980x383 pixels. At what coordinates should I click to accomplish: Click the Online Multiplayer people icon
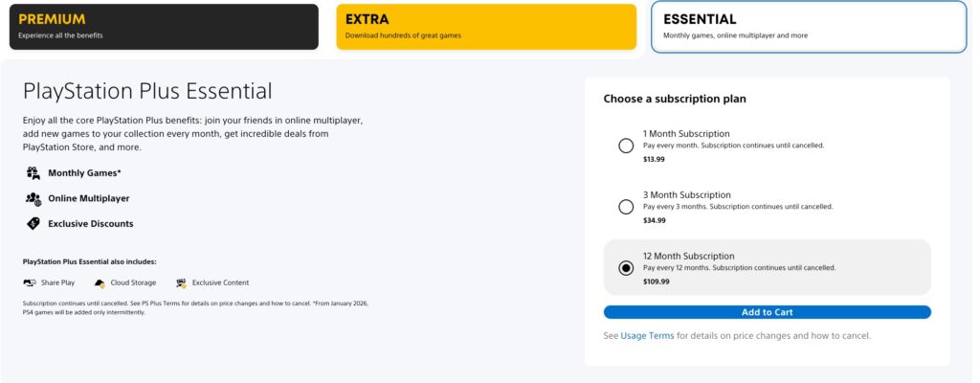click(x=33, y=199)
